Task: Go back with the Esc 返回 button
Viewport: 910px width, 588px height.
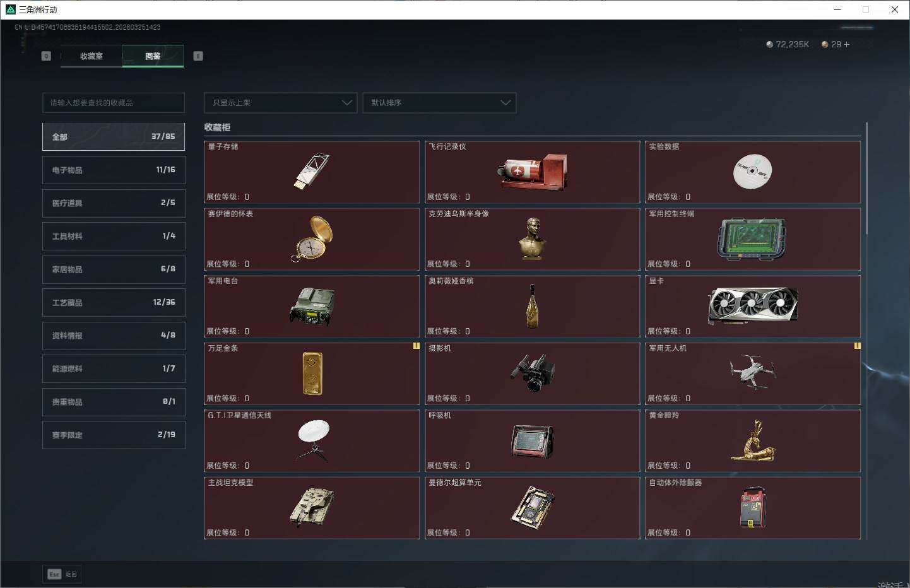Action: point(62,574)
